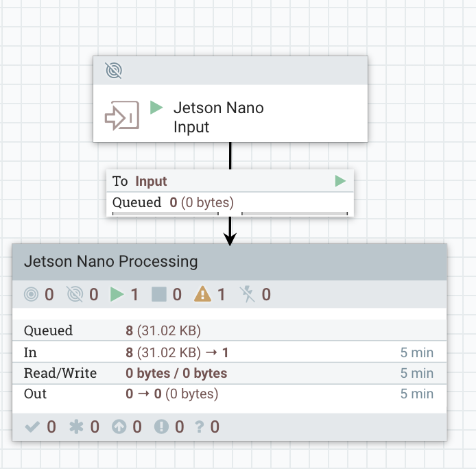Click the 5 min label in Read/Write row
The height and width of the screenshot is (469, 476).
(417, 373)
